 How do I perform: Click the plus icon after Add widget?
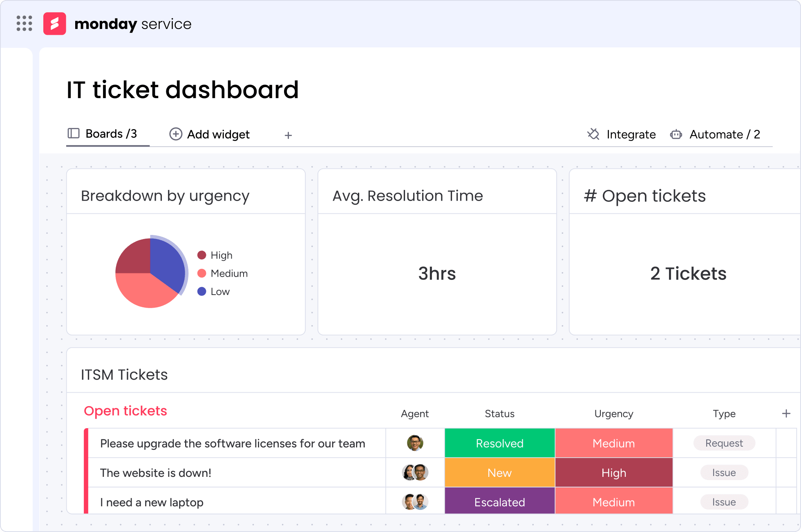coord(288,135)
